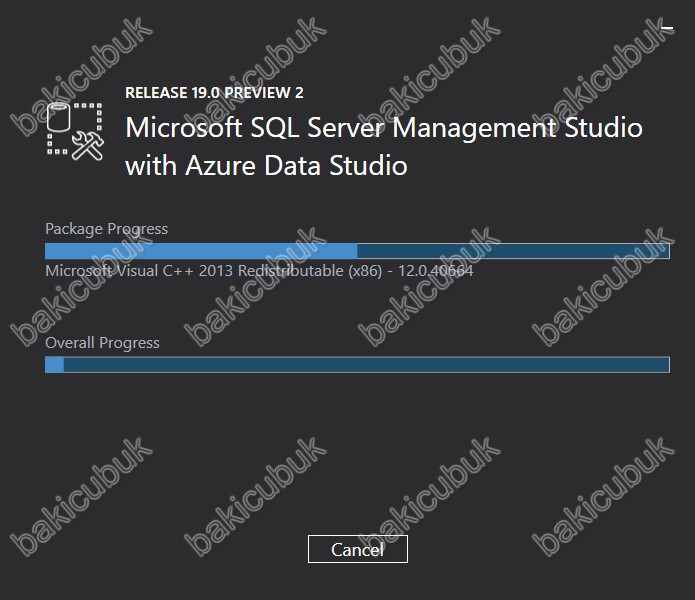695x600 pixels.
Task: Click the database cylinder in the logo
Action: 59,117
